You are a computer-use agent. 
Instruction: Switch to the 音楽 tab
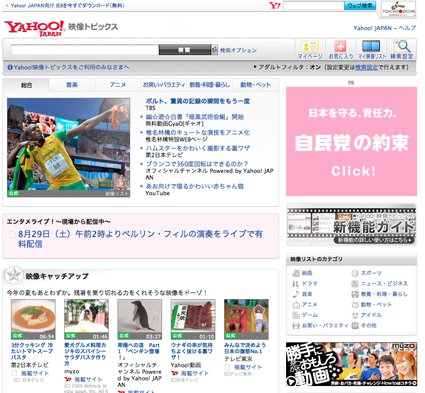pyautogui.click(x=72, y=85)
